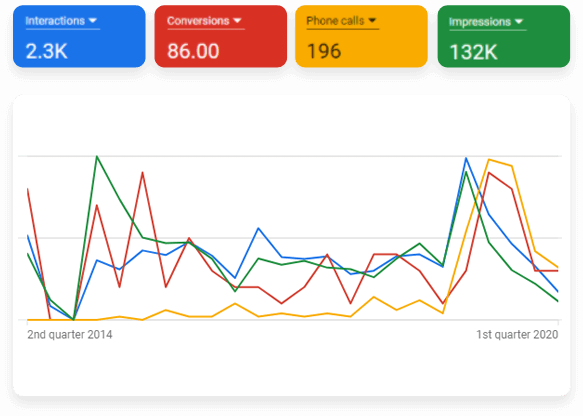Viewport: 583px width, 416px height.
Task: Click the 196 phone calls value
Action: tap(323, 51)
